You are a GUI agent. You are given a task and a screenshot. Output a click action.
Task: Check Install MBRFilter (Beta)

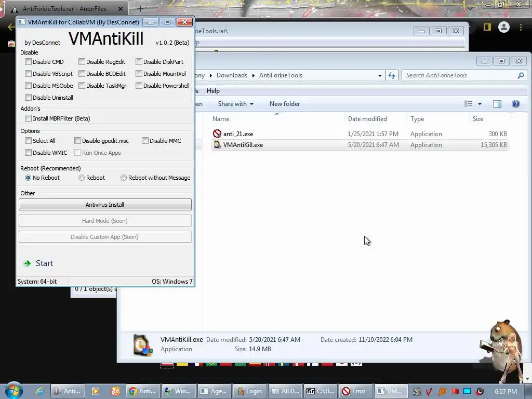pyautogui.click(x=29, y=118)
